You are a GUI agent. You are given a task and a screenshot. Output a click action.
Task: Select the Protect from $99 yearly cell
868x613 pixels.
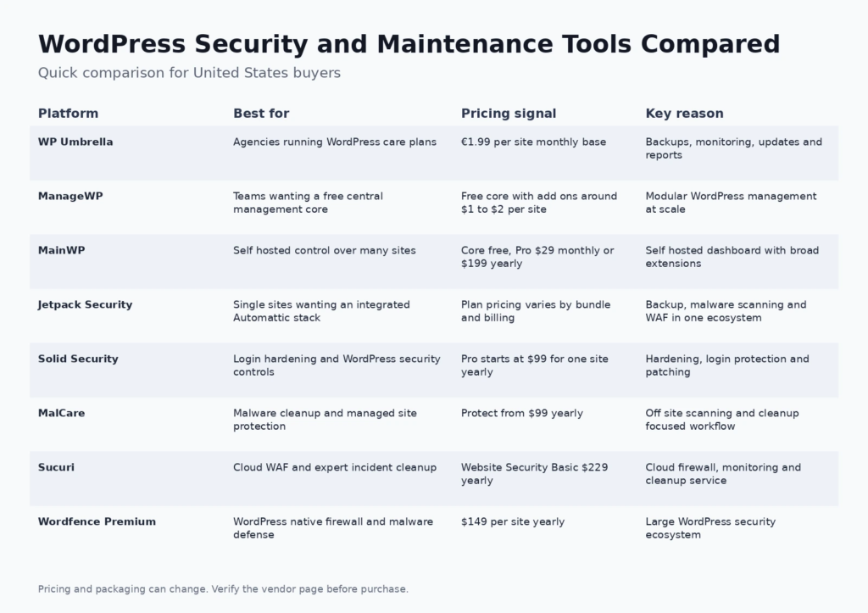pyautogui.click(x=521, y=413)
